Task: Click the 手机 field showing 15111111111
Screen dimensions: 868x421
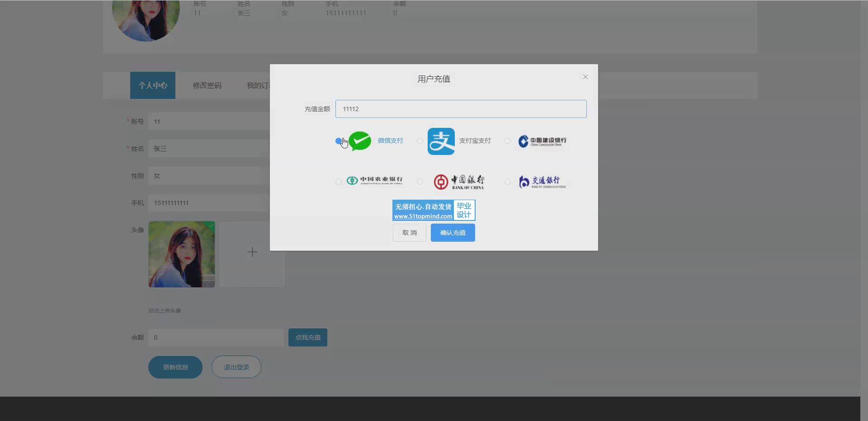Action: pos(209,203)
